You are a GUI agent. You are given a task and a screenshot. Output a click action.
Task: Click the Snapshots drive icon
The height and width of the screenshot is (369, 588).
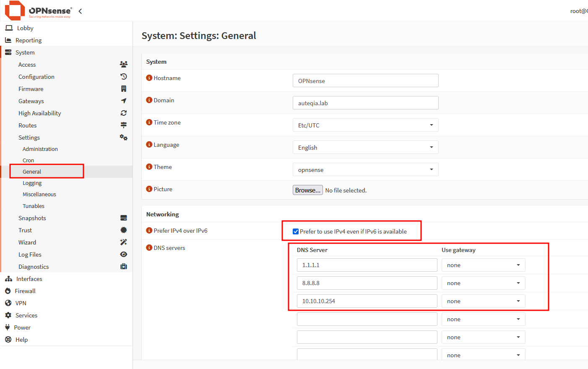(x=123, y=218)
